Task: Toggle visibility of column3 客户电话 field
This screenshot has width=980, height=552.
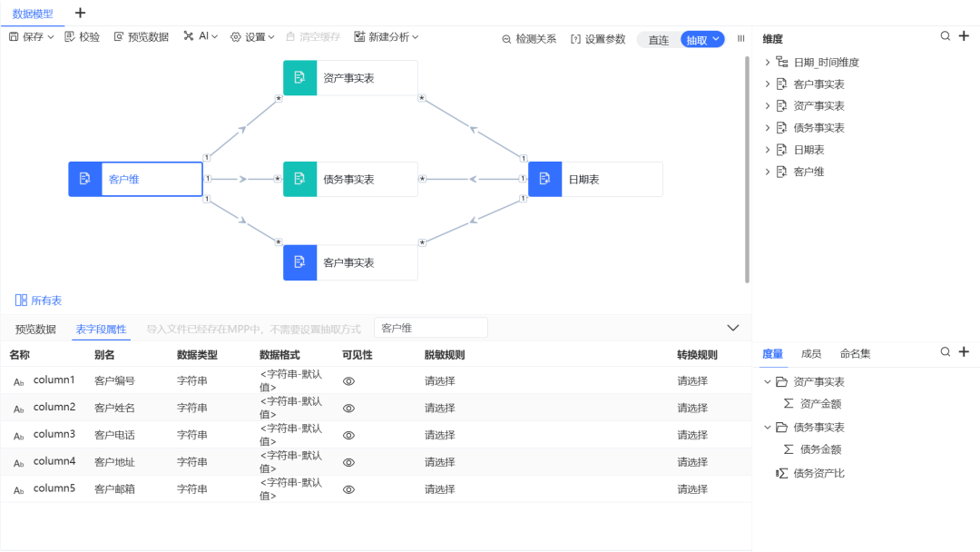Action: pos(348,435)
